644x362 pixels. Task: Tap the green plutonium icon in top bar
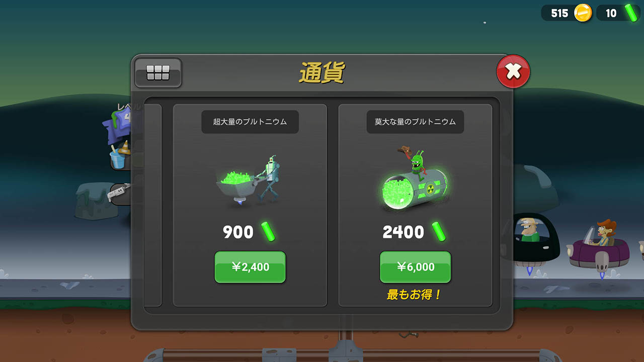tap(631, 13)
